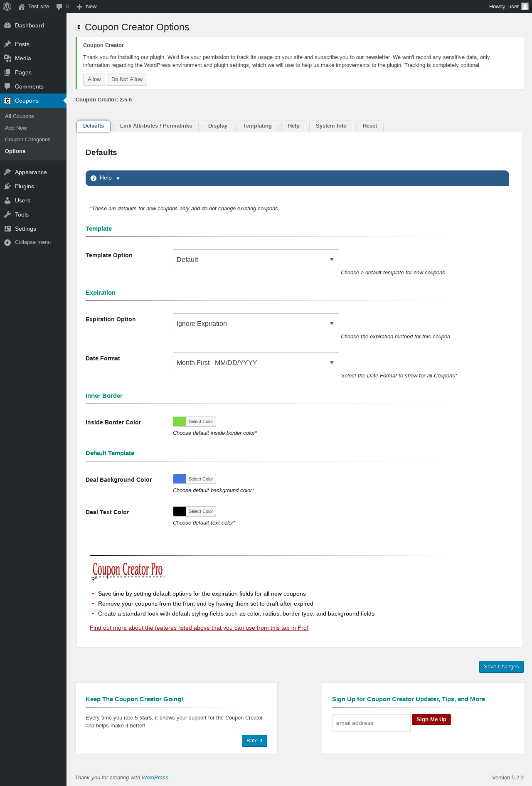The height and width of the screenshot is (786, 532).
Task: Click the green Inside Border Color swatch
Action: coord(180,421)
